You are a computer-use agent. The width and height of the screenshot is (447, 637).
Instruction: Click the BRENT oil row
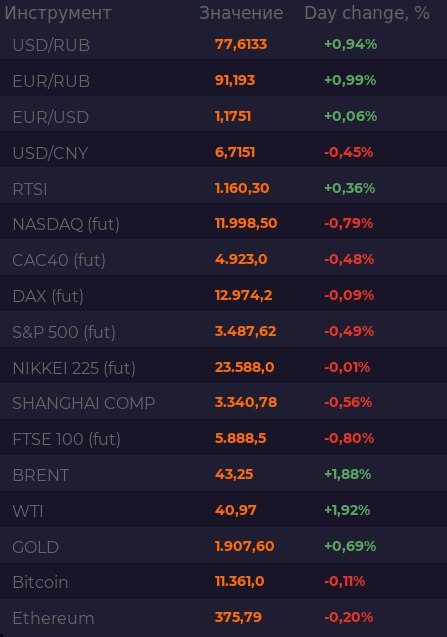224,474
